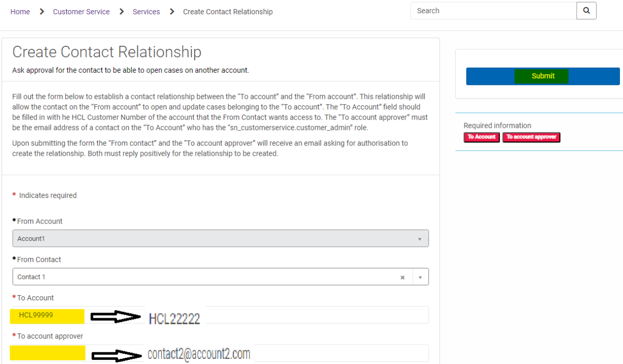Click the red To account approver tag
The height and width of the screenshot is (364, 623).
531,137
